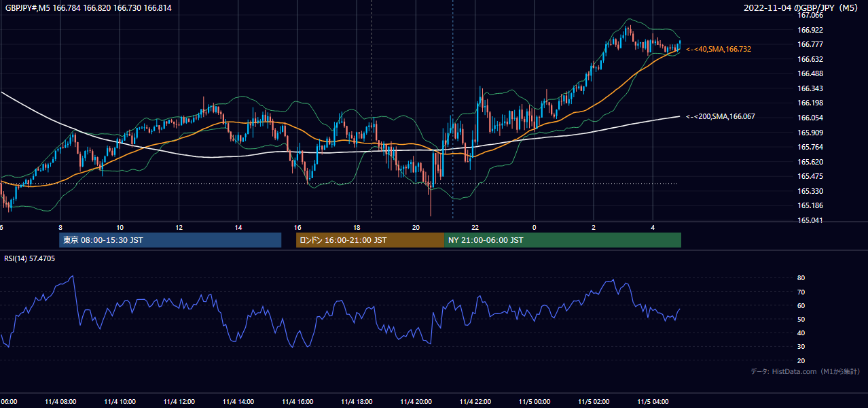The height and width of the screenshot is (408, 868).
Task: Click the bottom time label 11/5 04:00
Action: pyautogui.click(x=653, y=401)
